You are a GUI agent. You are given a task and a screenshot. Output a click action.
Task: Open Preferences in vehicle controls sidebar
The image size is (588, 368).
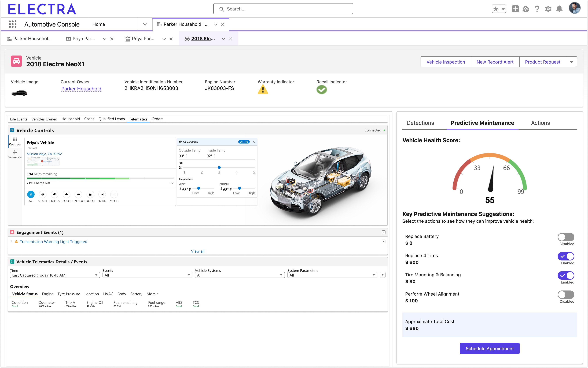[x=15, y=154]
